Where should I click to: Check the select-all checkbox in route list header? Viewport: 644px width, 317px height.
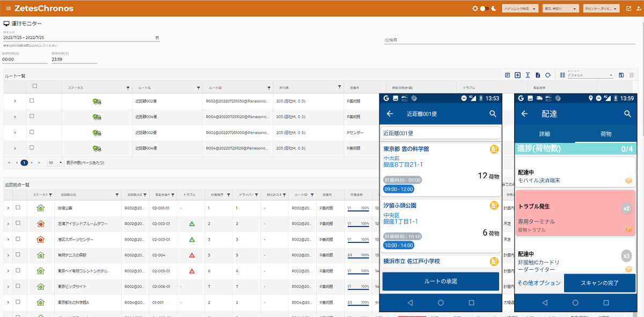click(35, 86)
